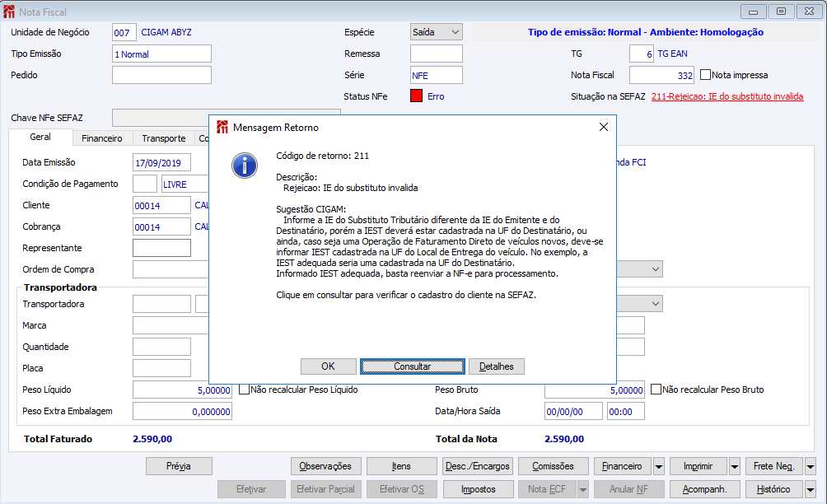Switch to the Transporte tab
The image size is (827, 504).
(x=163, y=138)
